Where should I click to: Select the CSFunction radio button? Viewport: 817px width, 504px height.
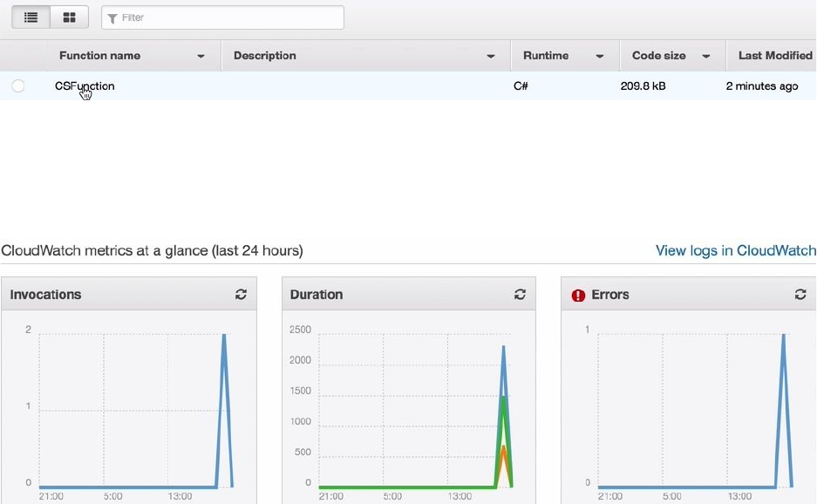tap(18, 86)
